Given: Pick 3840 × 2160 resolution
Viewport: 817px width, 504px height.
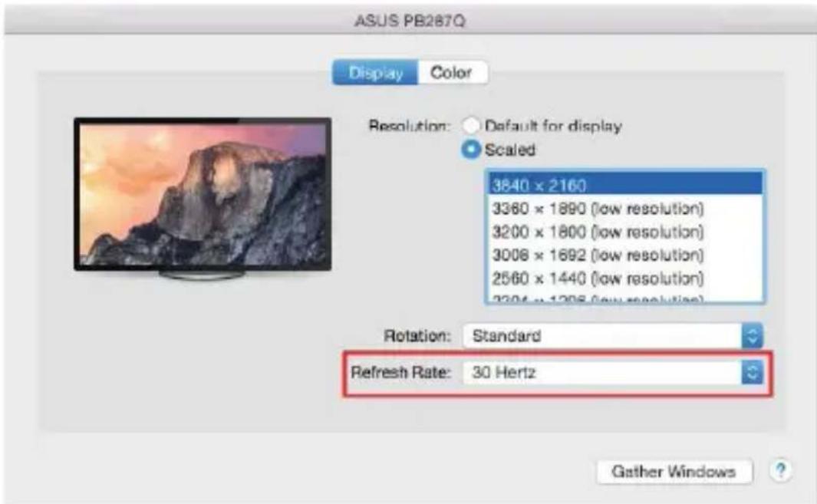Looking at the screenshot, I should [x=625, y=185].
